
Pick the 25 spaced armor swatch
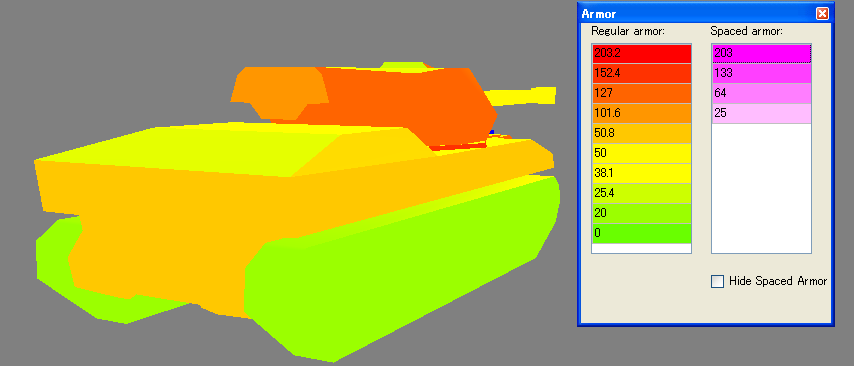coord(761,113)
